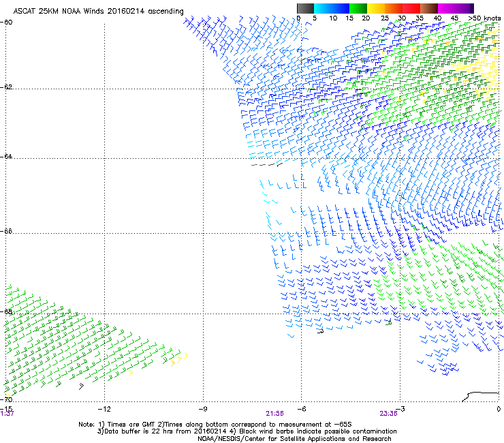This screenshot has height=443, width=504.
Task: Click the latitude label '-64'
Action: pos(6,157)
